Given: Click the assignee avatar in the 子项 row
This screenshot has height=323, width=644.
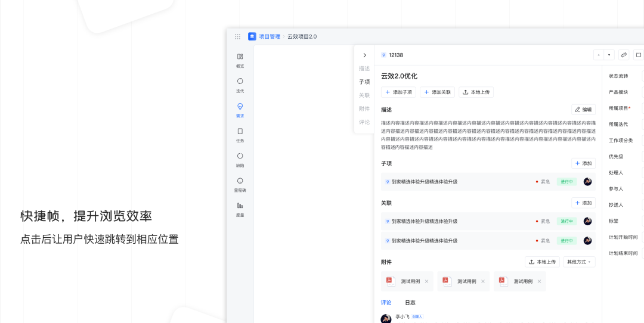Looking at the screenshot, I should pyautogui.click(x=588, y=181).
